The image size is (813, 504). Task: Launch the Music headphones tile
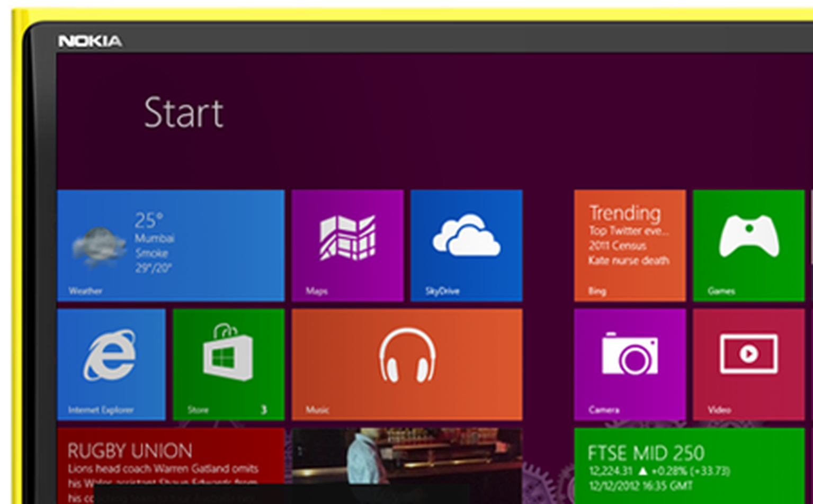tap(407, 365)
